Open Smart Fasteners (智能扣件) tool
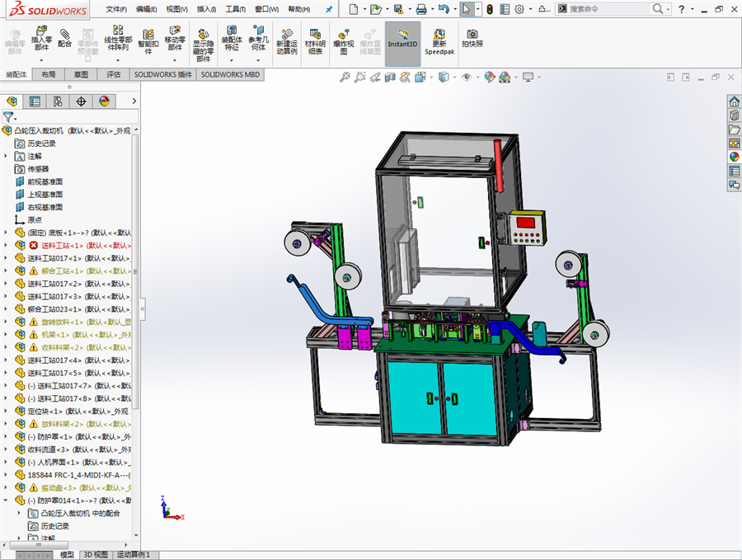Viewport: 742px width, 560px height. (148, 39)
